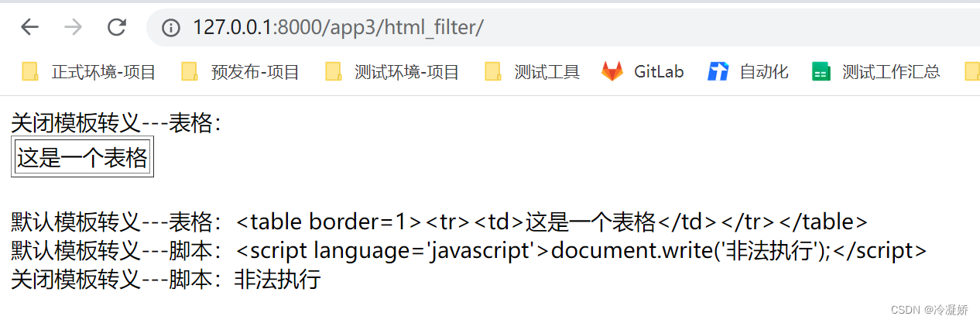This screenshot has height=323, width=980.
Task: Open the 测试工具 bookmark folder
Action: pyautogui.click(x=532, y=72)
